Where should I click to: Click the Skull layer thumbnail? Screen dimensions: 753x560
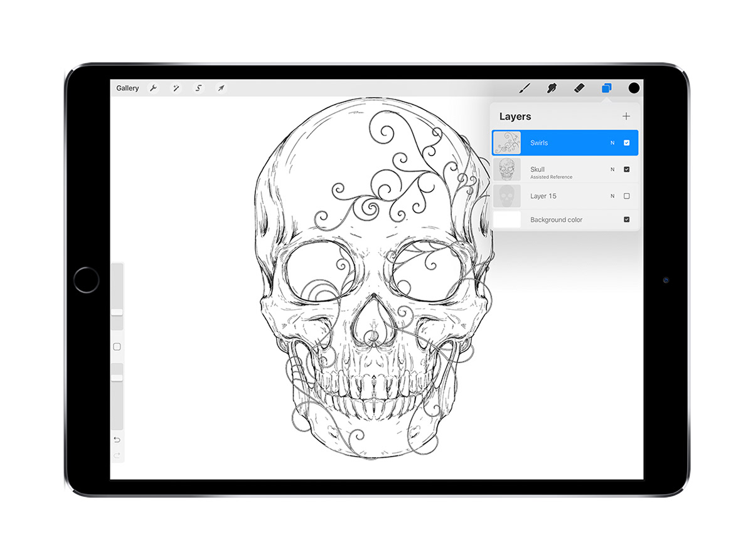pos(507,169)
